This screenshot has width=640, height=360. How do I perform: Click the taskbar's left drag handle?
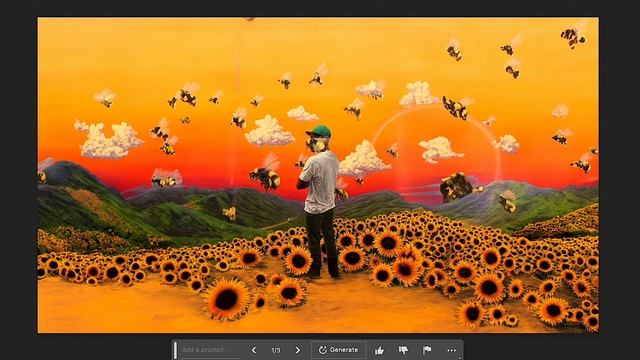click(x=176, y=350)
